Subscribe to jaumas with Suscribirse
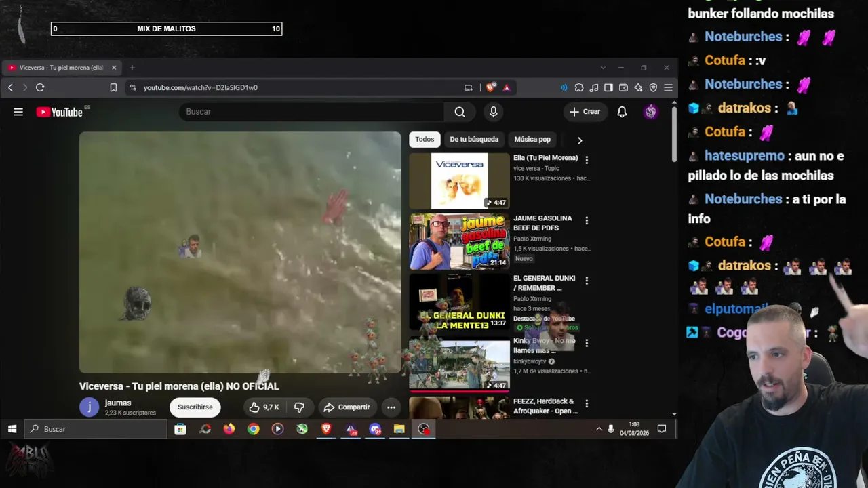The height and width of the screenshot is (488, 868). coord(195,407)
